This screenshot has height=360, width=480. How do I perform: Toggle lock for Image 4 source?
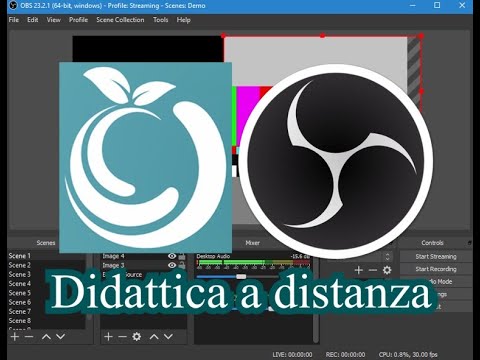[182, 256]
